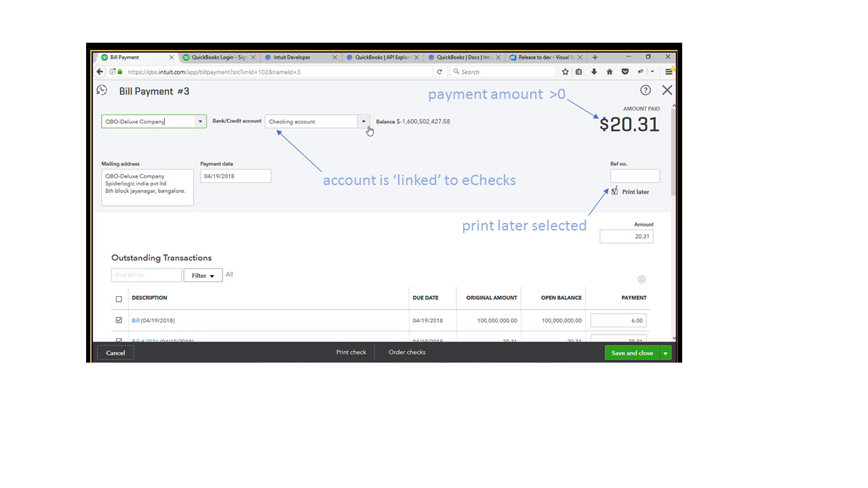Switch to the Bill Payment browser tab
Viewport: 868px width, 488px height.
(136, 58)
